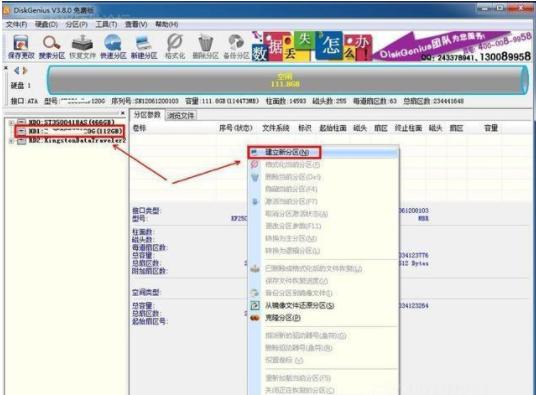
Task: Open the 文件(F) menu
Action: (16, 24)
